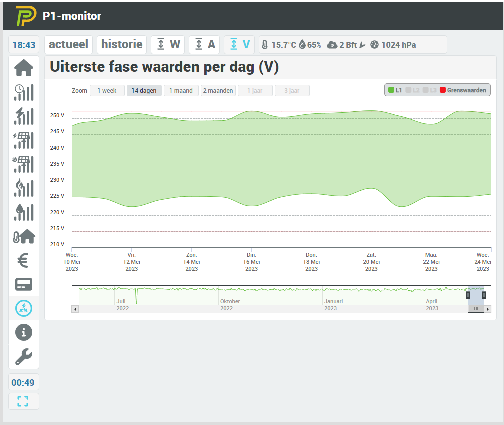
Task: Open the info circle icon
Action: [x=24, y=332]
